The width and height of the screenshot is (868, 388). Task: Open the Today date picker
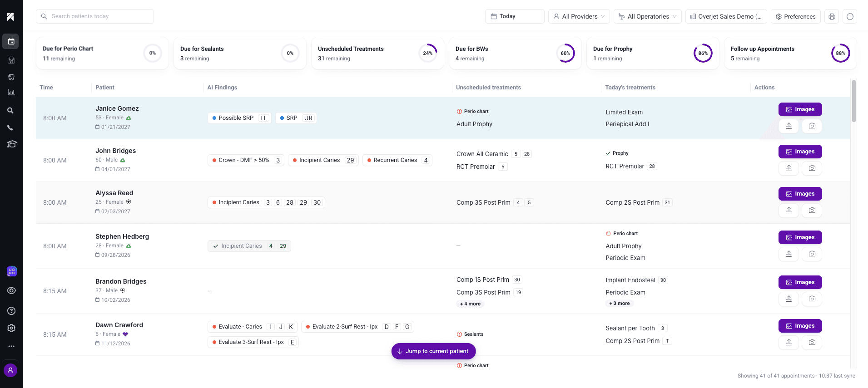click(515, 16)
